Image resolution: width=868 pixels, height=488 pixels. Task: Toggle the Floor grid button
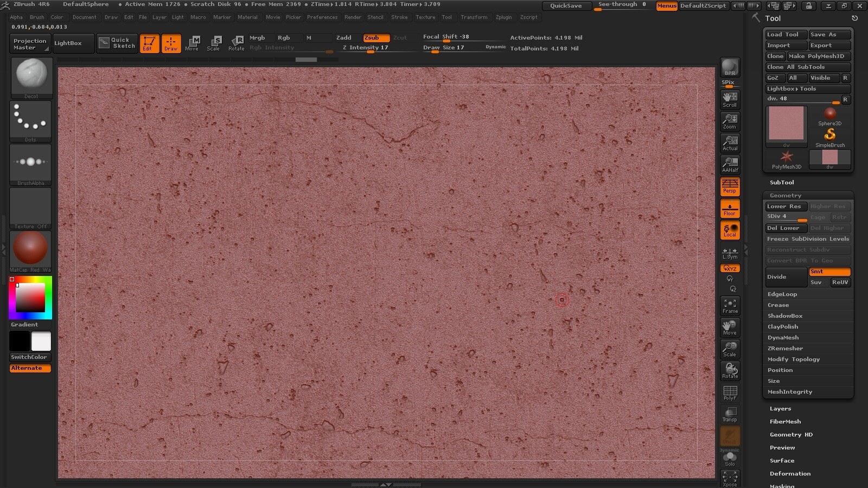pos(730,208)
